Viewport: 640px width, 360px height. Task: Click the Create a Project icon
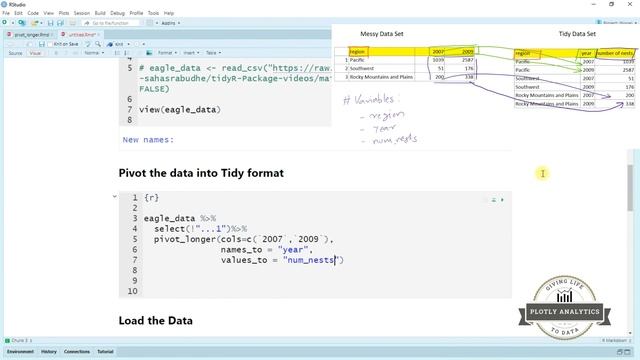[22, 23]
